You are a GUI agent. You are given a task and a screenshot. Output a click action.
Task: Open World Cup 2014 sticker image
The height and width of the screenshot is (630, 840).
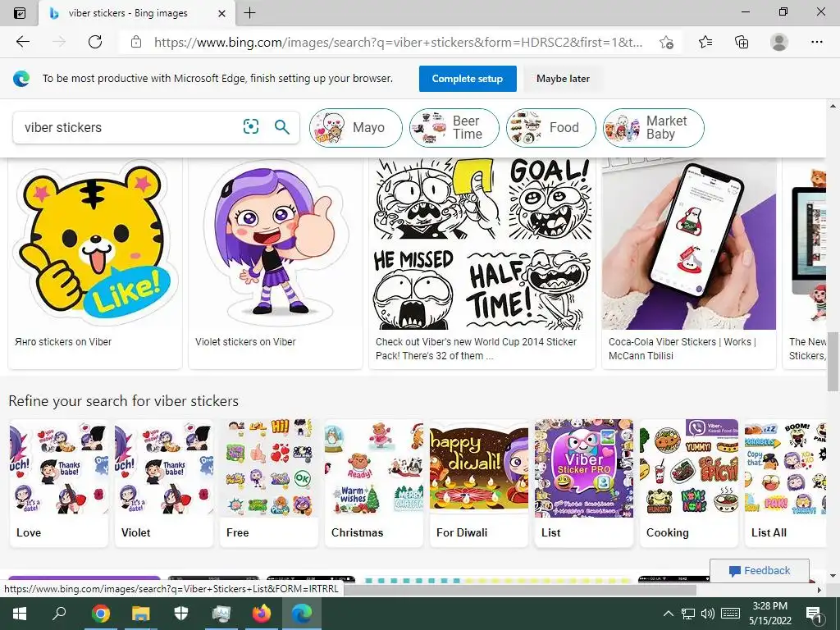point(482,244)
